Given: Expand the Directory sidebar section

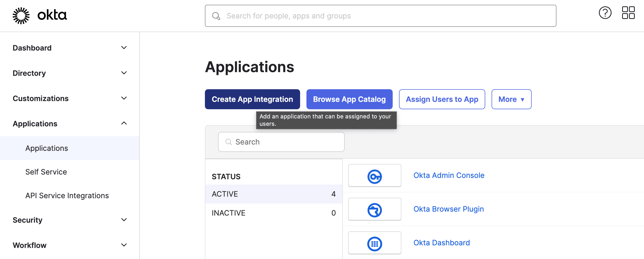Looking at the screenshot, I should (124, 73).
